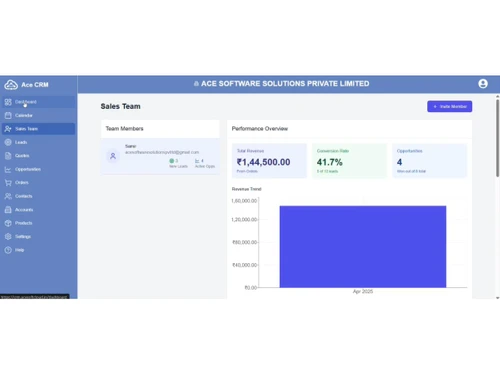Click the ACE SOFTWARE SOLUTIONS PRIVATE LIMITED title
500x375 pixels.
tap(285, 84)
